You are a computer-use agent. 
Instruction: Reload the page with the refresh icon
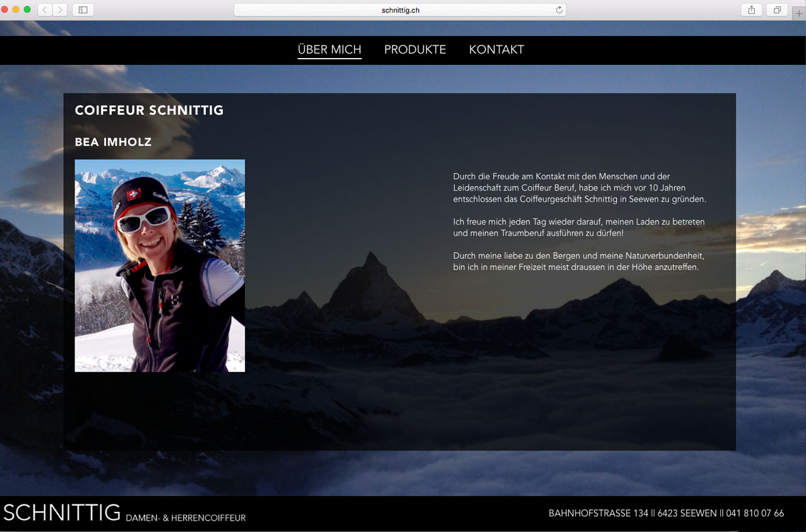(x=559, y=10)
